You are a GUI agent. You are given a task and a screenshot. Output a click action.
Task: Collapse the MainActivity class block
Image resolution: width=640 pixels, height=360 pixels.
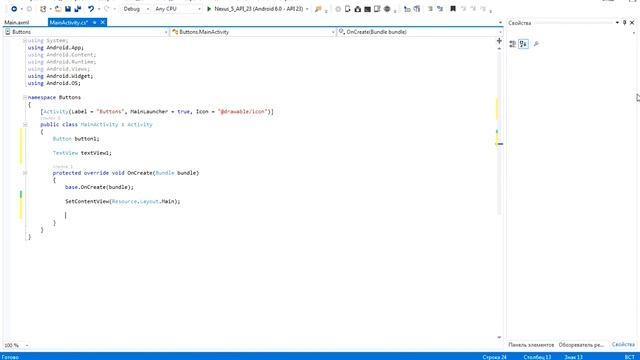(x=25, y=124)
